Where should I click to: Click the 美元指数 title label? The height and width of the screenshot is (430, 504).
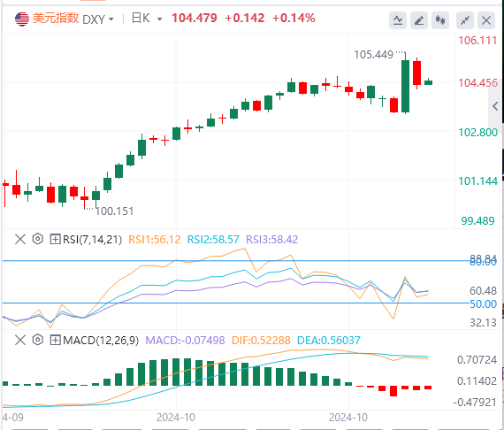point(56,19)
